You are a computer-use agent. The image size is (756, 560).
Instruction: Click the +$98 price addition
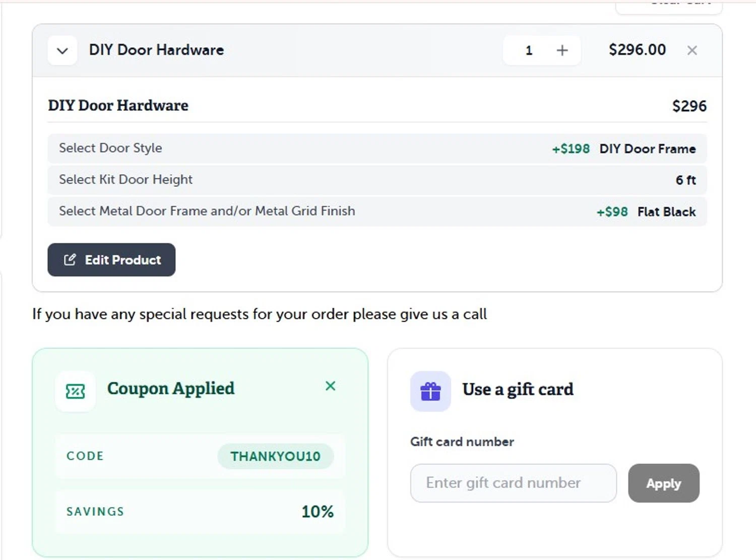612,212
